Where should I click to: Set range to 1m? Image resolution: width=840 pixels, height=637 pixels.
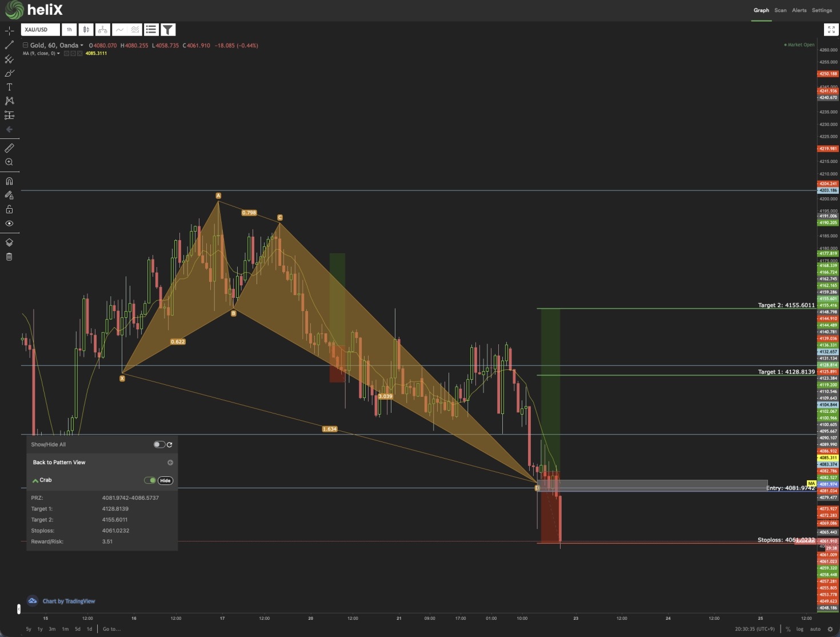click(65, 629)
